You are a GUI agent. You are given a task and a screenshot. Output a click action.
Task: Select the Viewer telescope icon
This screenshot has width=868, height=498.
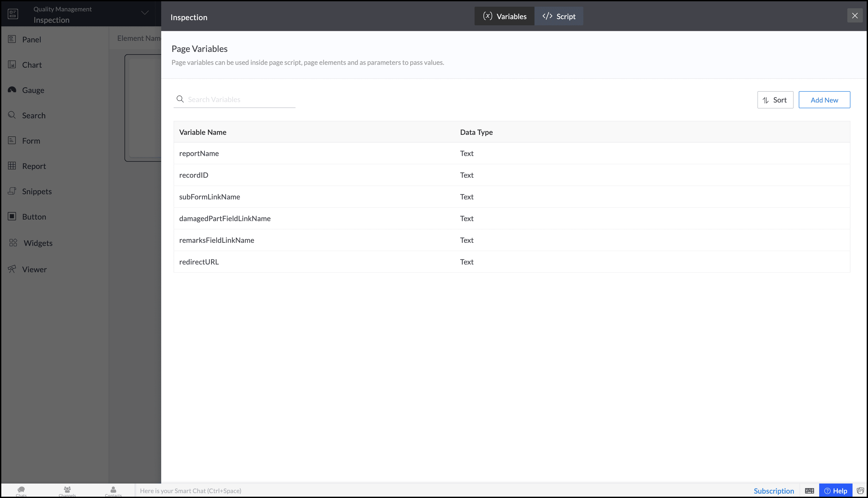(x=12, y=269)
